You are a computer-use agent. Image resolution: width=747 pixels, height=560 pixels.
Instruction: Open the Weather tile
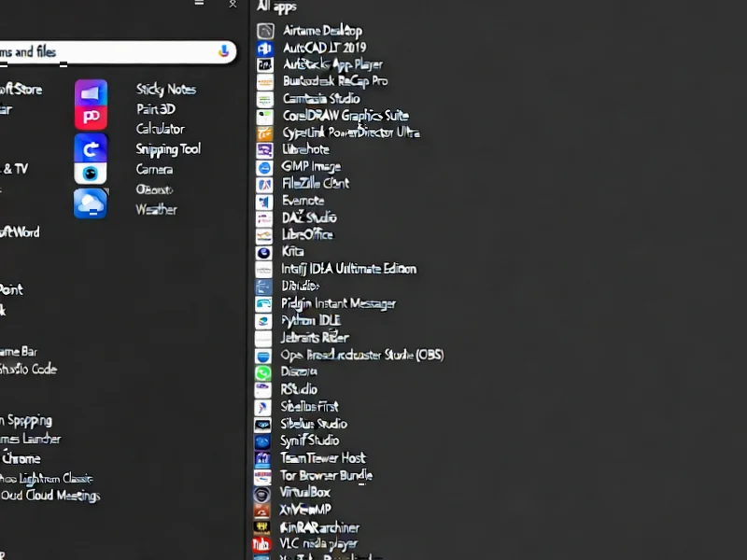coord(156,209)
